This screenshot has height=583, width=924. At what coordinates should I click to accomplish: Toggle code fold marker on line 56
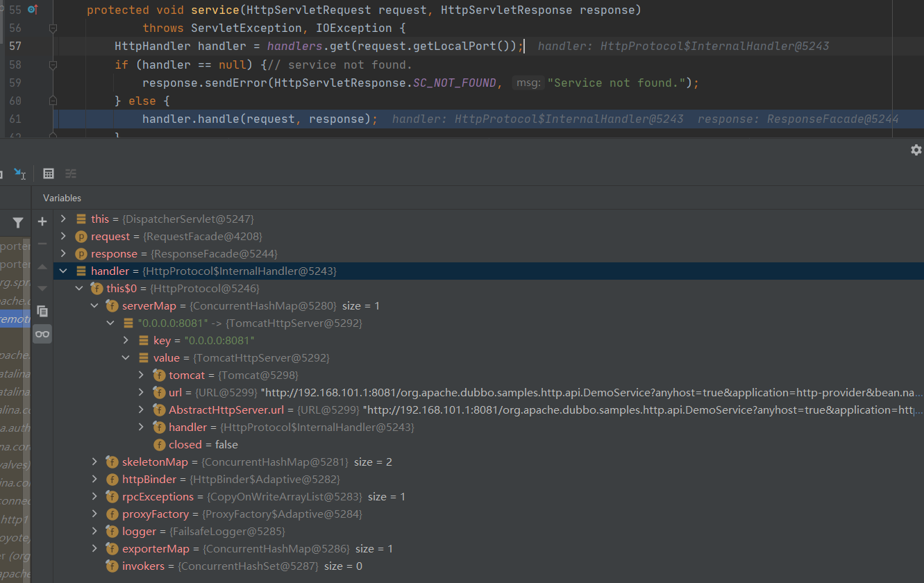(53, 28)
